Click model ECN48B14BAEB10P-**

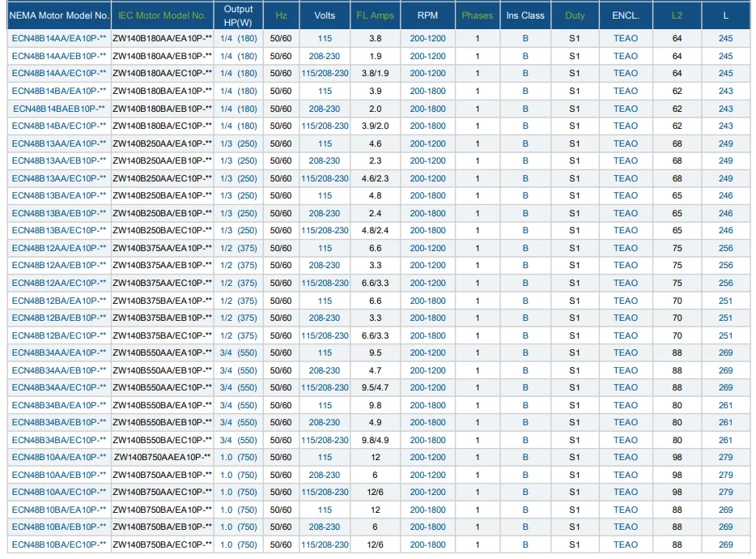point(59,109)
